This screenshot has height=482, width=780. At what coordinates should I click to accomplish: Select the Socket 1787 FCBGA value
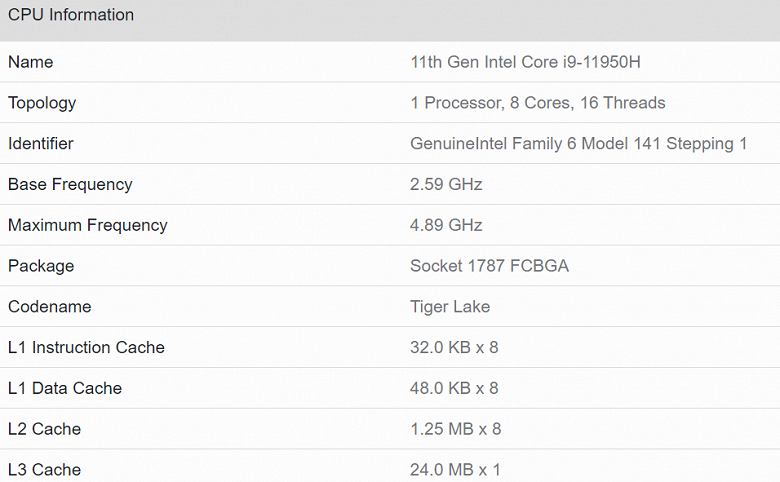coord(490,266)
